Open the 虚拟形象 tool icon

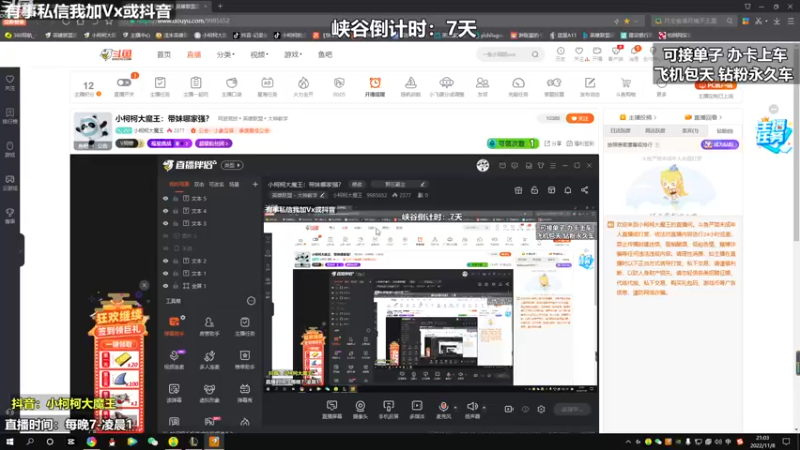pos(209,393)
